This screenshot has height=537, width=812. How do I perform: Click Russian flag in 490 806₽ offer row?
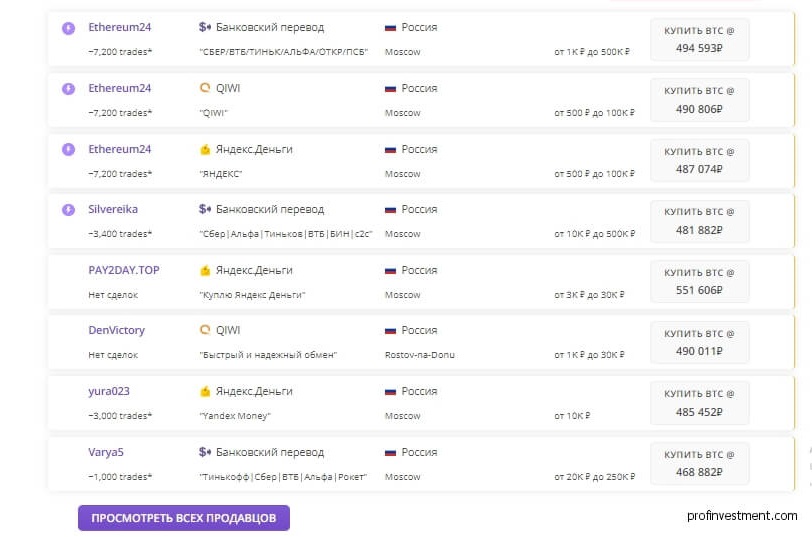click(390, 89)
